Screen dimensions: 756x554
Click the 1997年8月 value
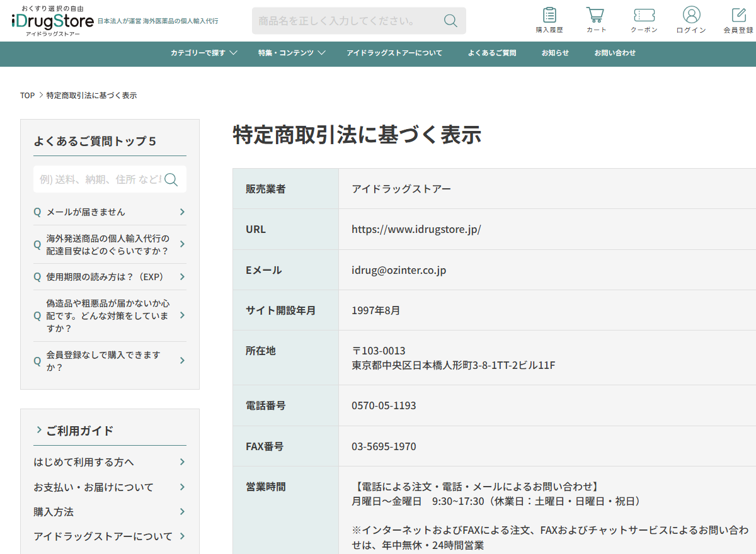[376, 310]
